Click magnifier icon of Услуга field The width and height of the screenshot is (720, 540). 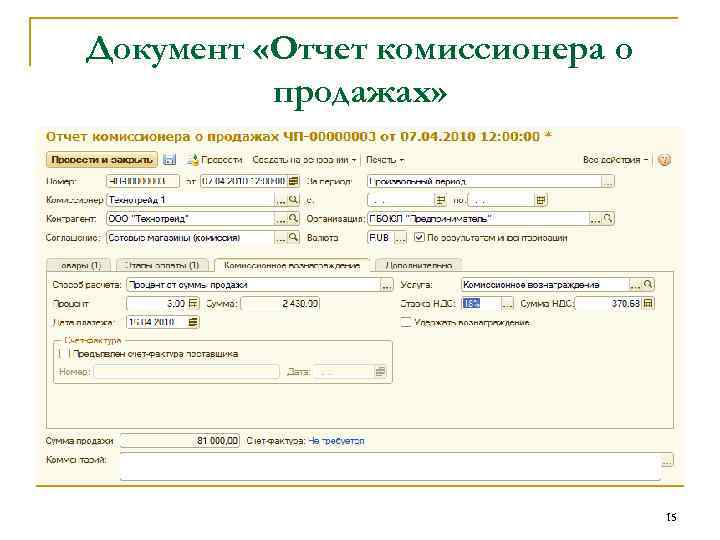click(648, 285)
